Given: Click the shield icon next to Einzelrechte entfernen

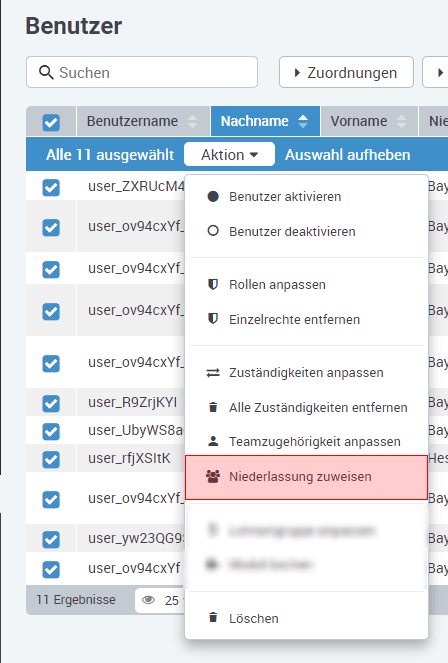Looking at the screenshot, I should tap(213, 319).
